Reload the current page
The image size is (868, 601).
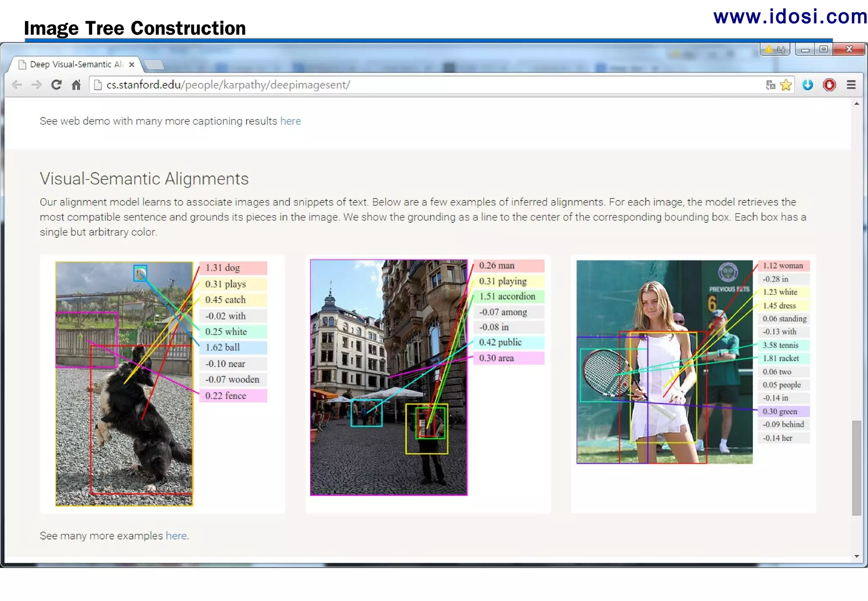coord(56,85)
